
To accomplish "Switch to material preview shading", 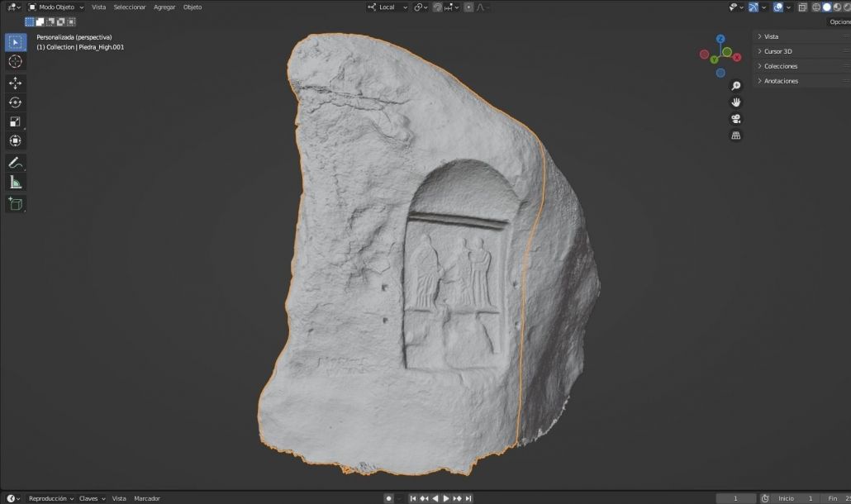I will 838,7.
